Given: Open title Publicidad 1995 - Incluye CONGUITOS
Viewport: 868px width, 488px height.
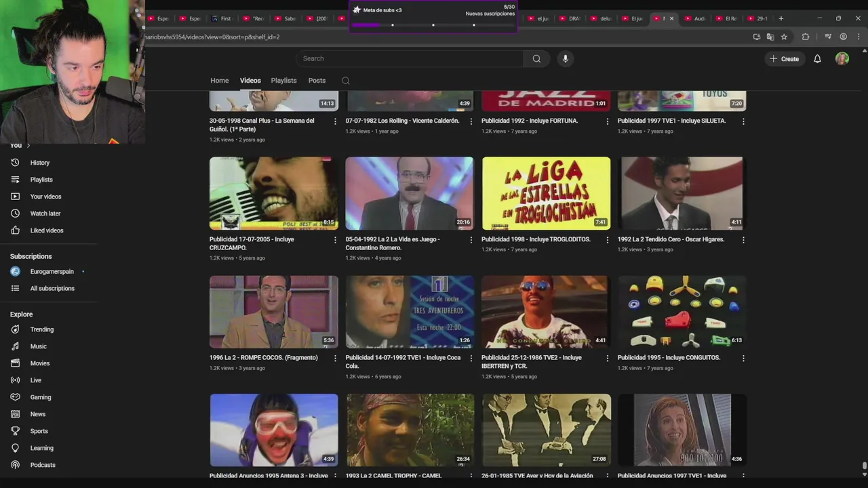Looking at the screenshot, I should pyautogui.click(x=669, y=358).
